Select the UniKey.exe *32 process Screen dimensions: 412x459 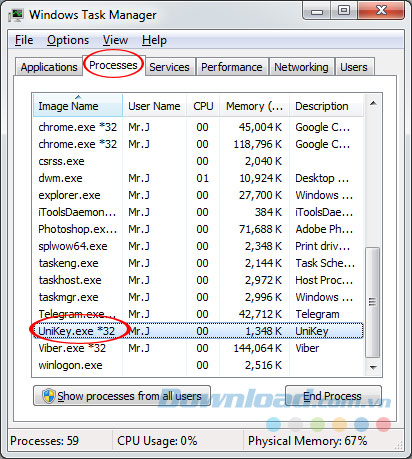pos(198,331)
